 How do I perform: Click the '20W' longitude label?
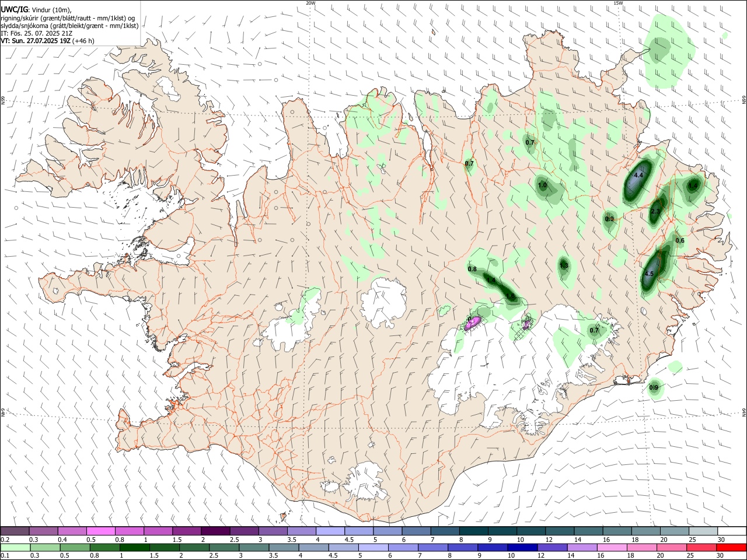pos(310,3)
